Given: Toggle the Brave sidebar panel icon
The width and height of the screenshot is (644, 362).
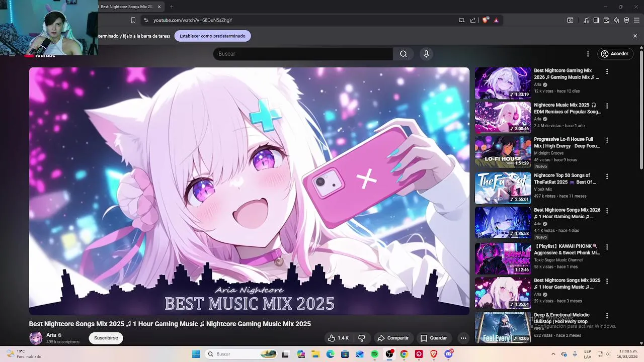Looking at the screenshot, I should [596, 20].
